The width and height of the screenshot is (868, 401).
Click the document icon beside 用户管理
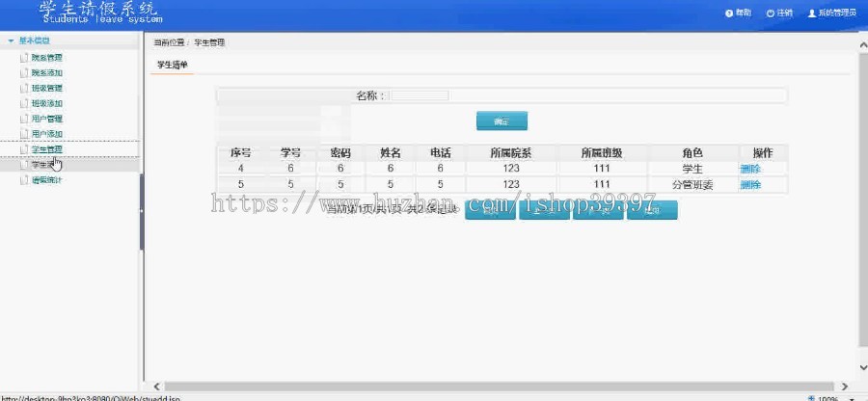[24, 119]
